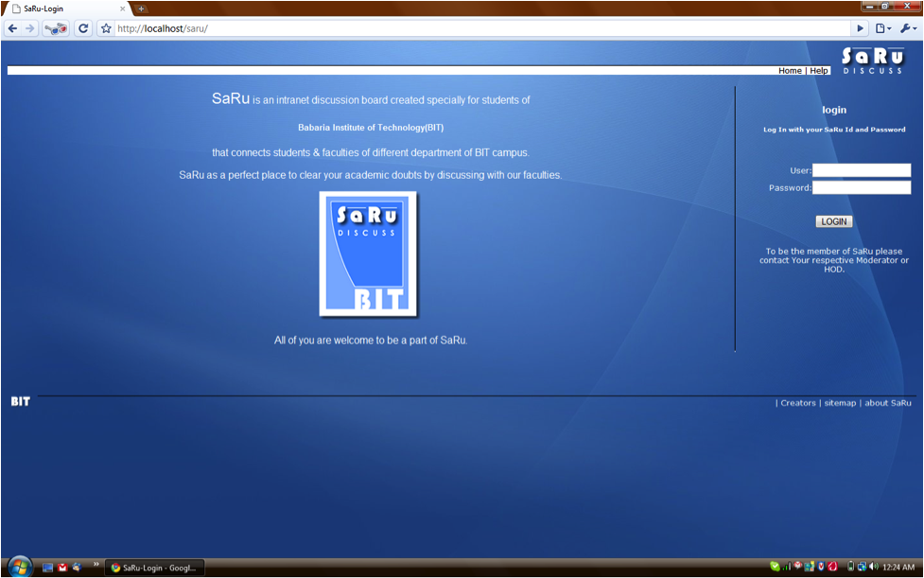Go back with the browser back arrow
This screenshot has height=578, width=924.
click(12, 28)
